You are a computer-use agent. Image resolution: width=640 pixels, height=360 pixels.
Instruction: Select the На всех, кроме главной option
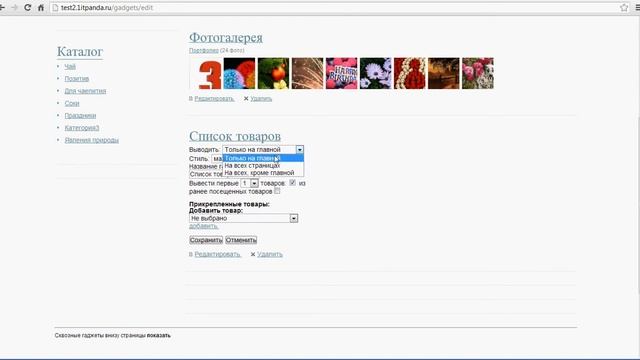pyautogui.click(x=263, y=173)
